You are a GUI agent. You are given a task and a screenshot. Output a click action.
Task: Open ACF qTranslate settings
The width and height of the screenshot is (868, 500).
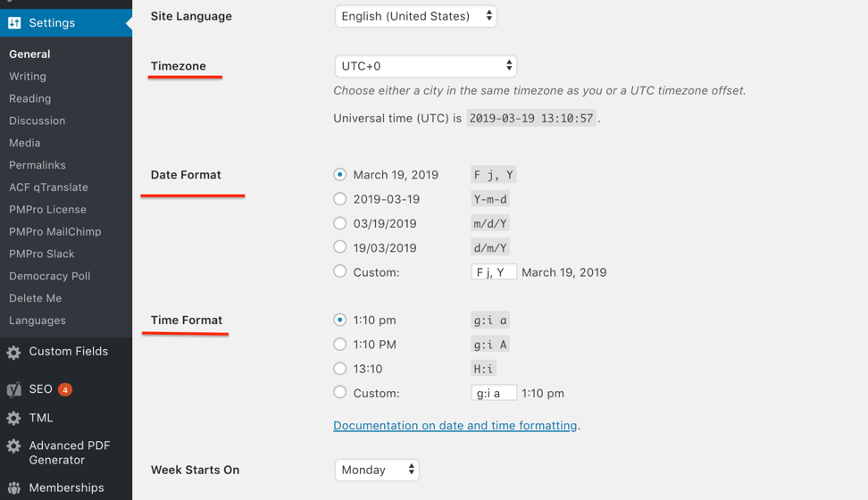tap(49, 187)
